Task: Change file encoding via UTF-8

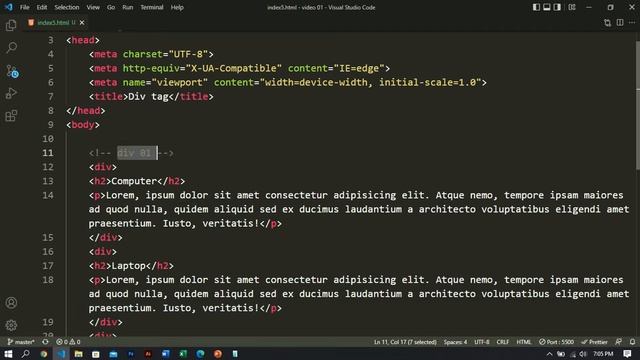Action: [x=482, y=342]
